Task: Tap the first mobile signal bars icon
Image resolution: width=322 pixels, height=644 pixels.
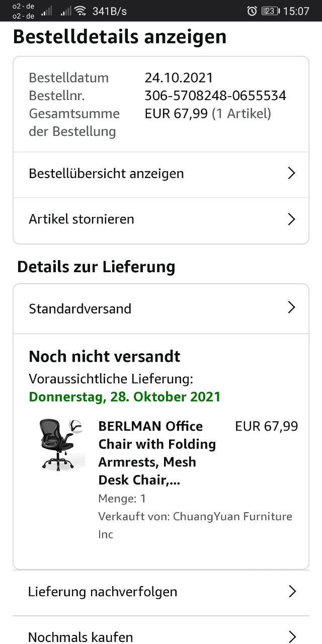Action: pos(47,11)
